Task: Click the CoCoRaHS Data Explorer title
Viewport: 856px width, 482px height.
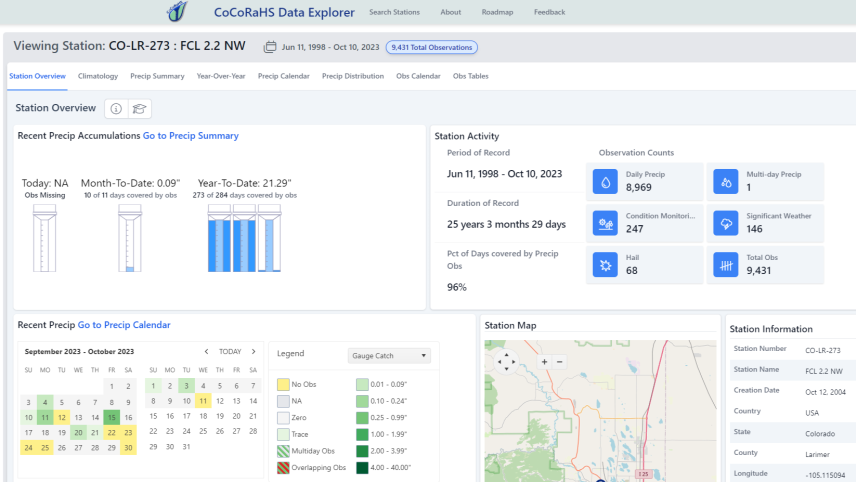Action: [284, 12]
